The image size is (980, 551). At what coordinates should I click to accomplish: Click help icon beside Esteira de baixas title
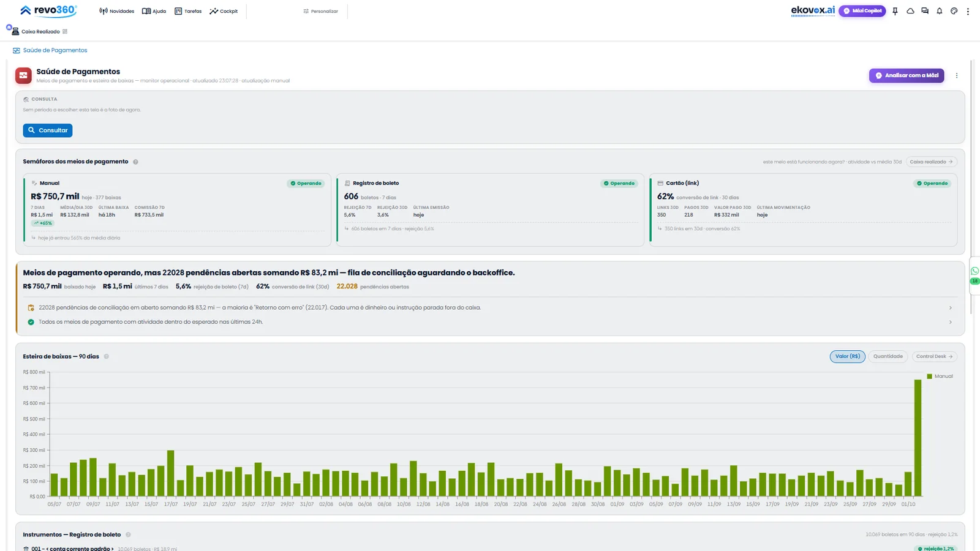coord(106,356)
